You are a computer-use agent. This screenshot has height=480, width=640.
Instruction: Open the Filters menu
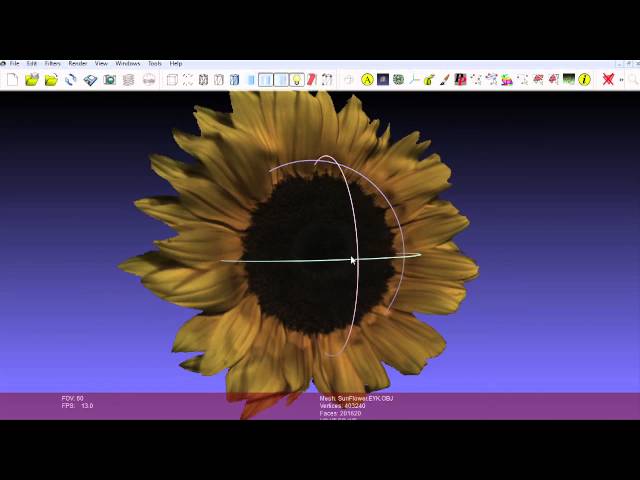(x=53, y=64)
